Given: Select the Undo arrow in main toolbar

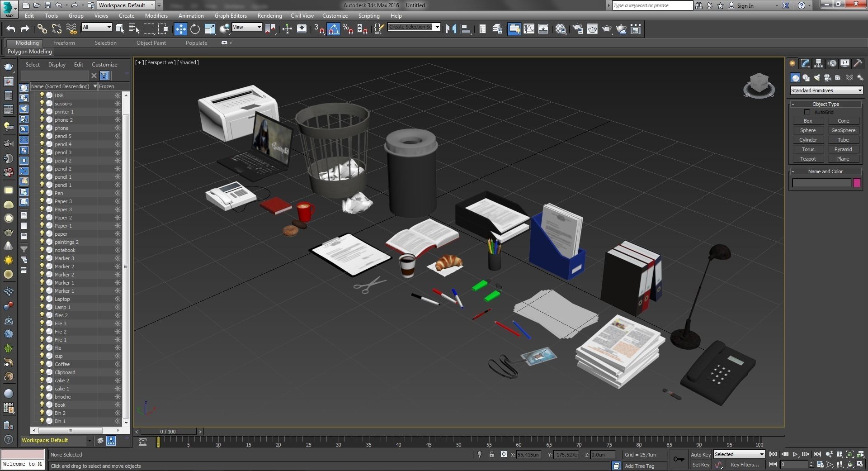Looking at the screenshot, I should point(10,29).
